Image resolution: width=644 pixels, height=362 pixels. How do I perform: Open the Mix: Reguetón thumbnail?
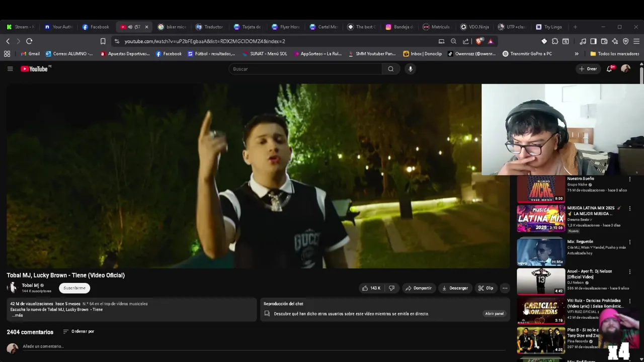541,251
